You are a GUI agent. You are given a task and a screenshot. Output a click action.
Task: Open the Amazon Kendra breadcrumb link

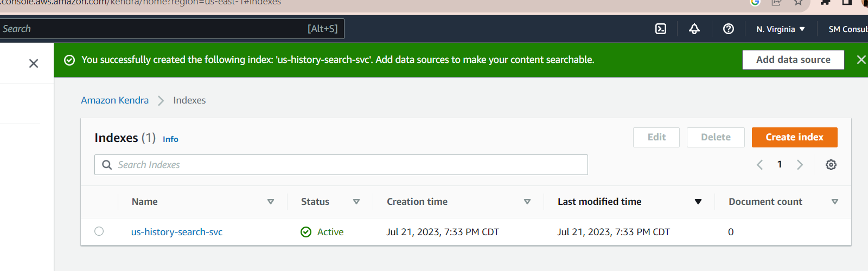[x=114, y=100]
